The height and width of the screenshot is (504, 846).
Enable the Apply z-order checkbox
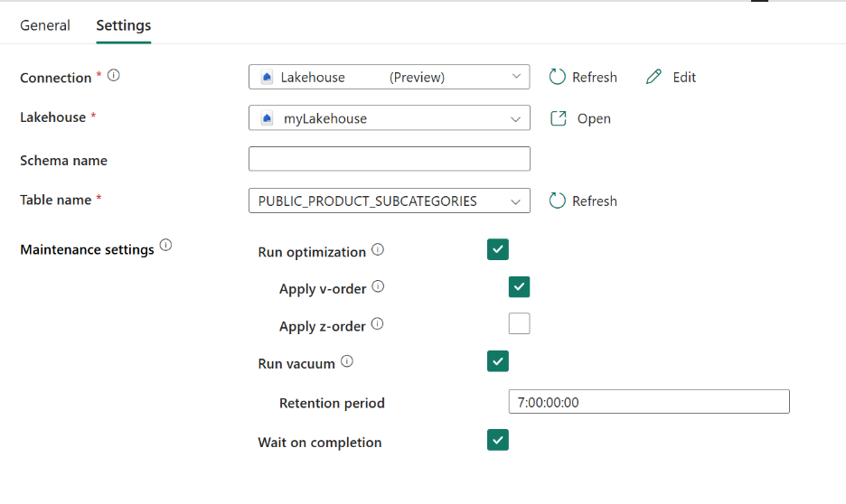click(x=519, y=323)
